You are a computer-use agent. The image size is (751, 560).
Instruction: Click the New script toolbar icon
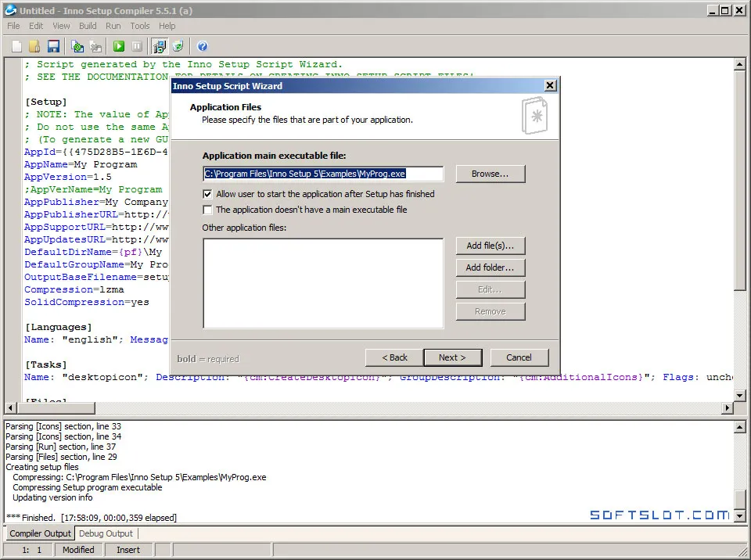(16, 46)
